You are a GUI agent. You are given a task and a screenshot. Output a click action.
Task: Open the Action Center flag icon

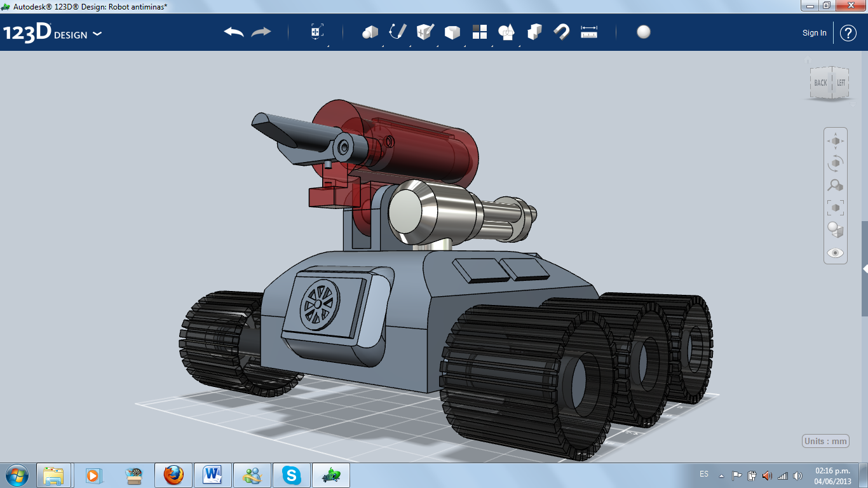point(737,475)
